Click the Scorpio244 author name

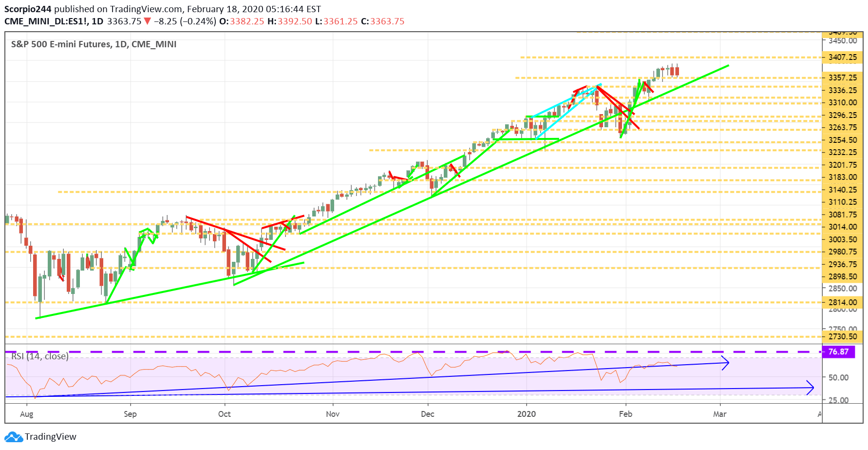pos(28,9)
